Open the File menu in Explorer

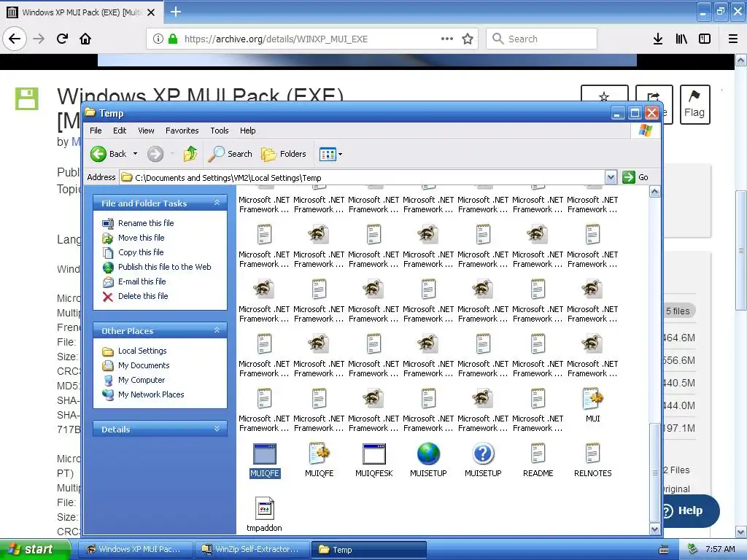[96, 131]
